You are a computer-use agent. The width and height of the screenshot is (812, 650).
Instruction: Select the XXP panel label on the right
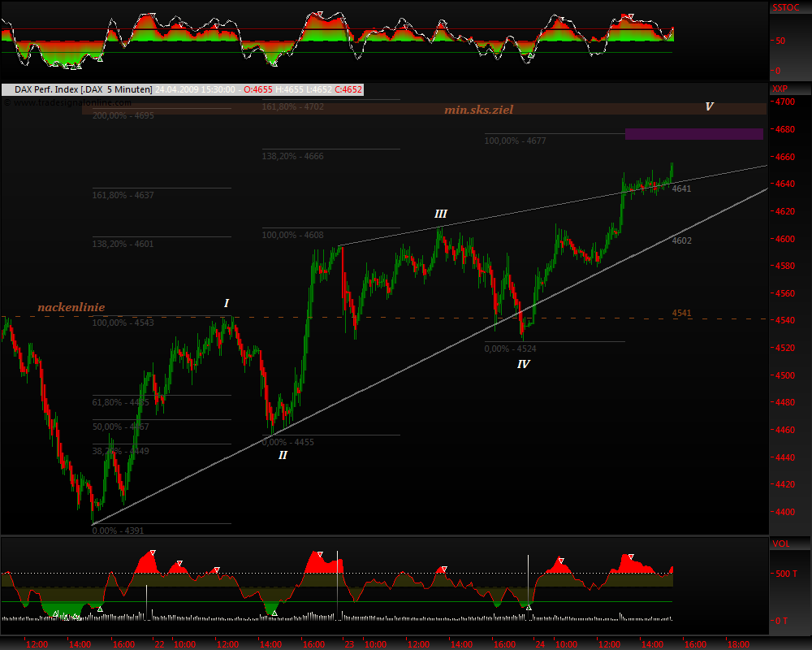coord(780,87)
